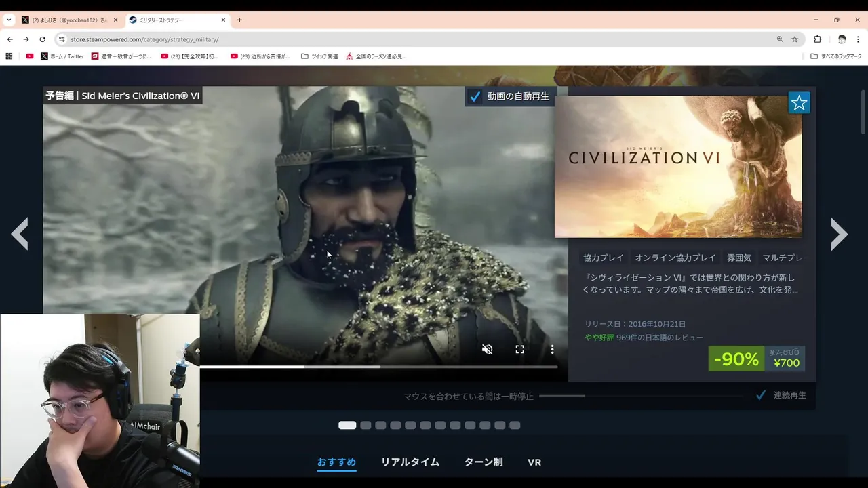
Task: Select the ターン制 tab
Action: (x=484, y=462)
